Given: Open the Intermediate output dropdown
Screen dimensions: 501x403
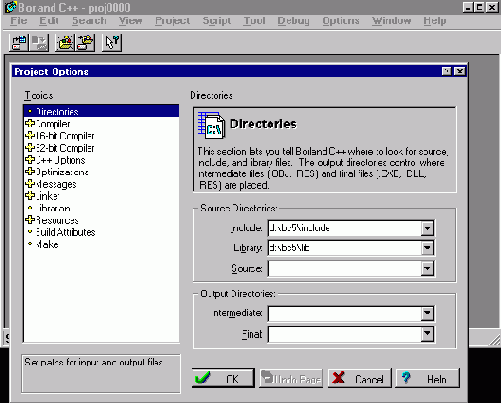Looking at the screenshot, I should click(x=427, y=313).
